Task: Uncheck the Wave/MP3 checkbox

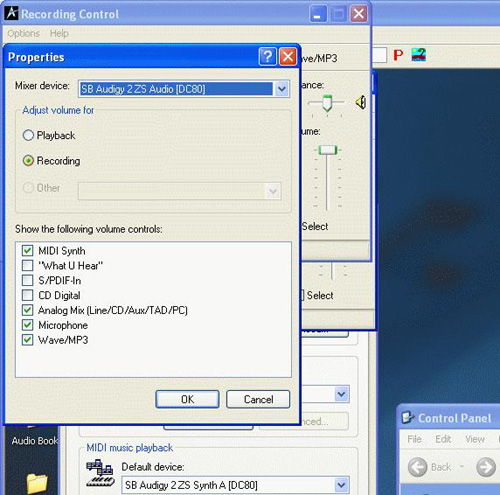Action: [27, 340]
